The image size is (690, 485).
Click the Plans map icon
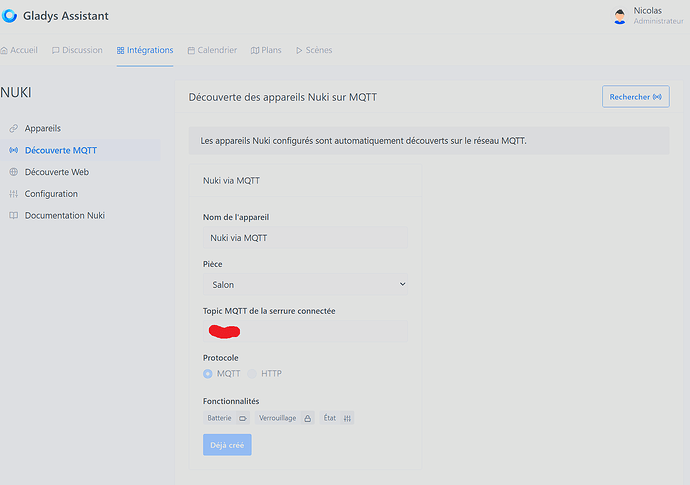click(x=255, y=51)
